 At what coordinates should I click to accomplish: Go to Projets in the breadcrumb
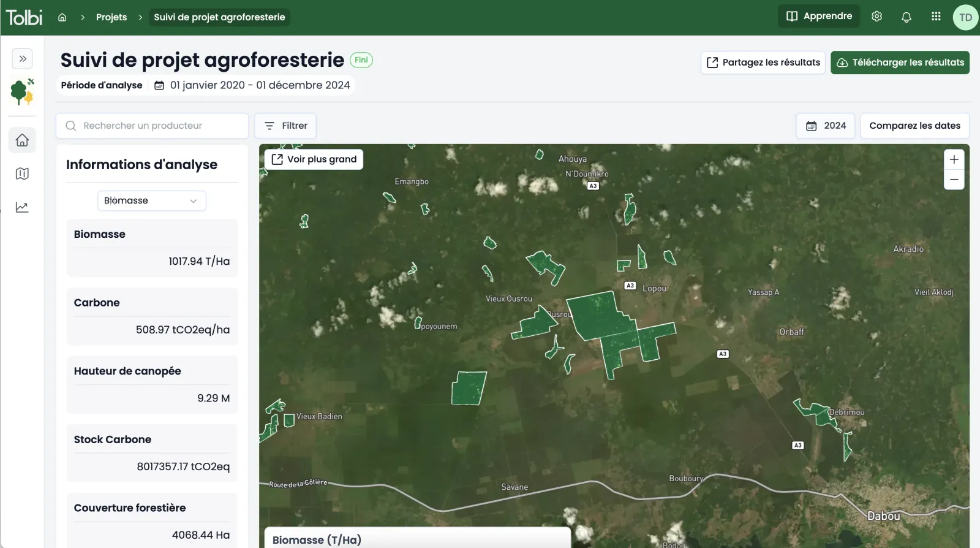[x=111, y=17]
